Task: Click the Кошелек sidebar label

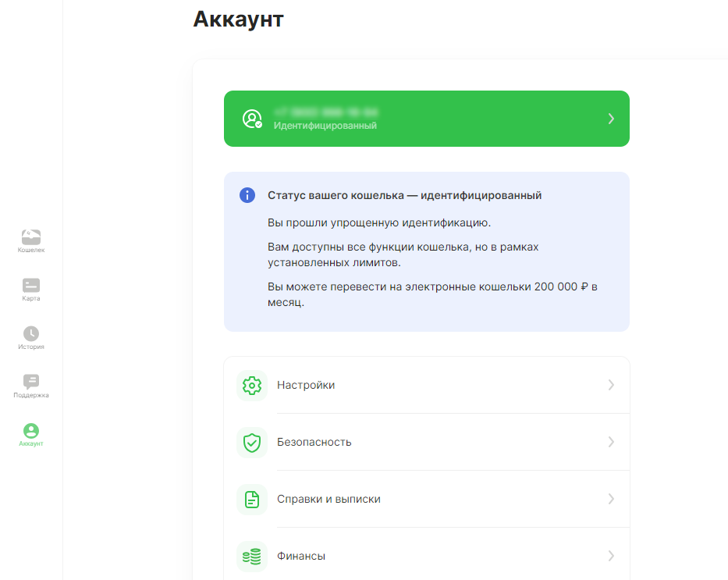Action: pos(31,250)
